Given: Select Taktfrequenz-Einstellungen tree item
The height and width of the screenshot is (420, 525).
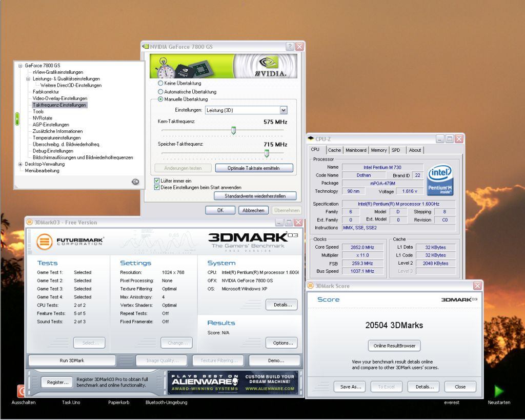Looking at the screenshot, I should tap(59, 105).
